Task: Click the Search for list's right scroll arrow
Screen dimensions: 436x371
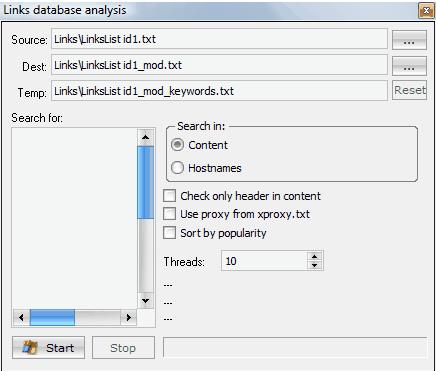Action: (129, 317)
